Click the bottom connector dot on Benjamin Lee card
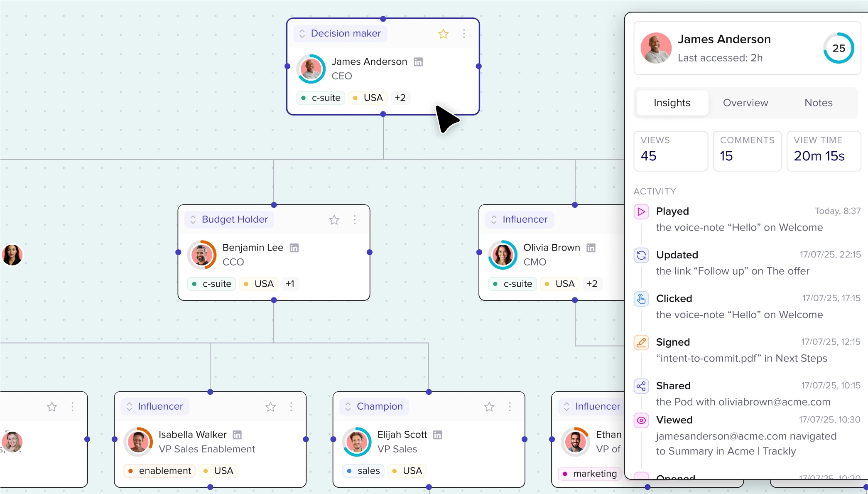 tap(274, 300)
